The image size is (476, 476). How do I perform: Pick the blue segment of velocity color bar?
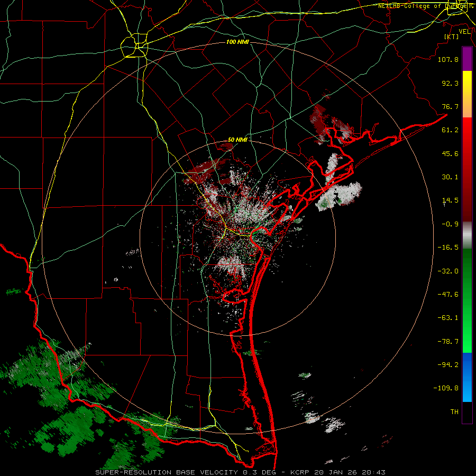pyautogui.click(x=467, y=377)
